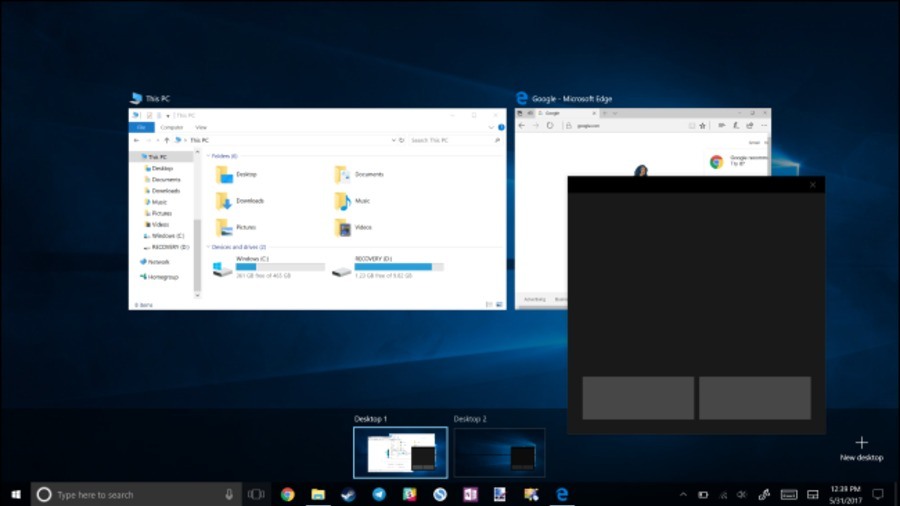Image resolution: width=900 pixels, height=506 pixels.
Task: Select the Documents folder in main pane
Action: tap(359, 174)
